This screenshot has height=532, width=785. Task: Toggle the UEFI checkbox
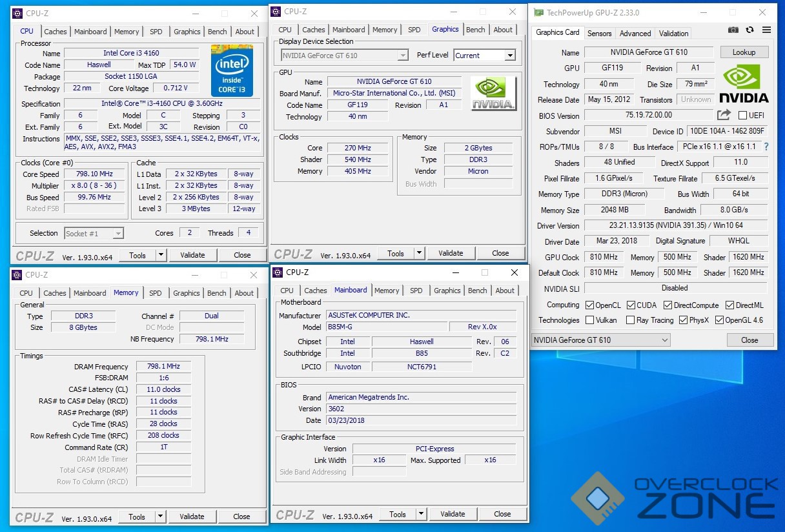click(742, 116)
